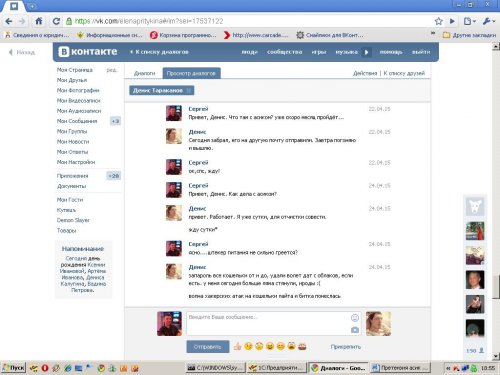Open Мои Сообщения in left sidebar

[x=77, y=121]
